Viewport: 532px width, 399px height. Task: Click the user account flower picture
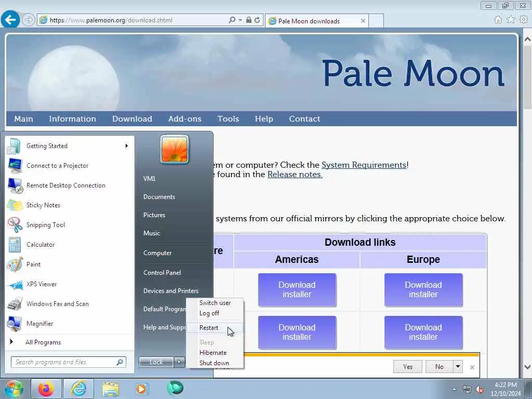pyautogui.click(x=175, y=149)
